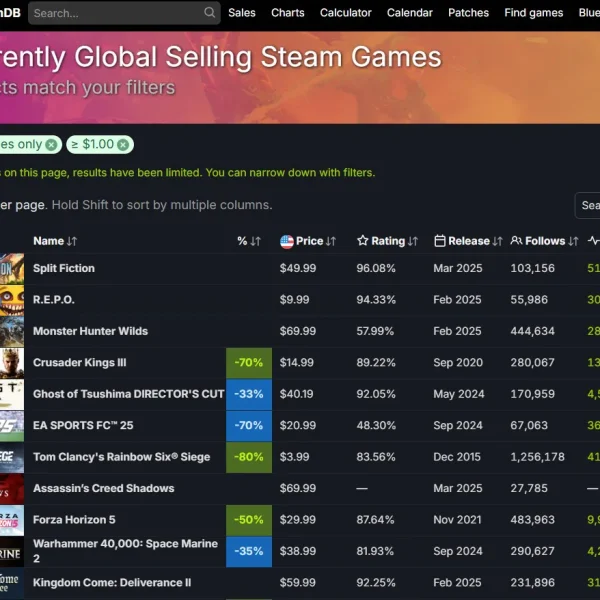Focus the Search input field

coord(124,13)
